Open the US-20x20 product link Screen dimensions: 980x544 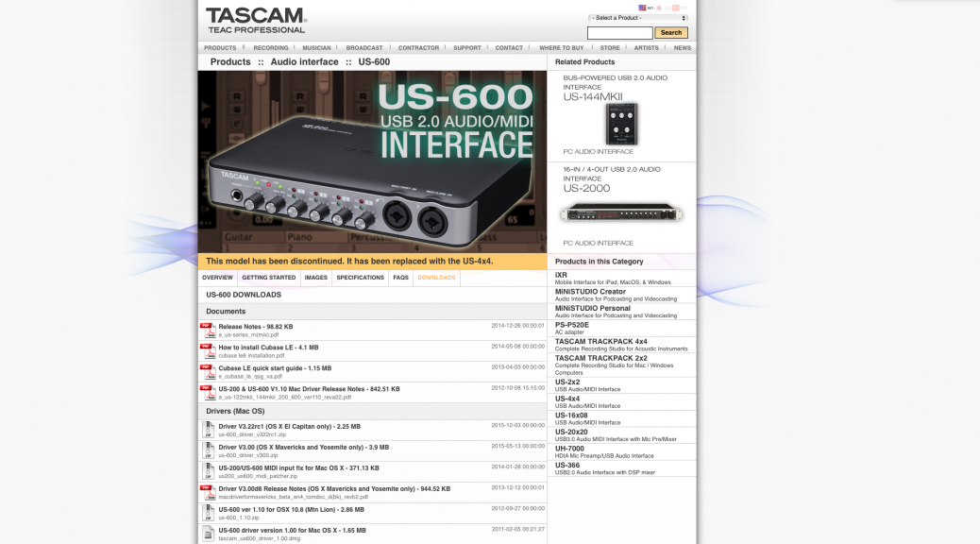point(571,432)
